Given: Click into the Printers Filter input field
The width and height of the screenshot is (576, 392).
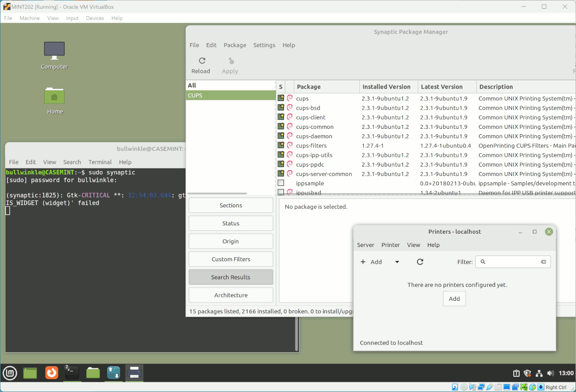Looking at the screenshot, I should point(513,262).
